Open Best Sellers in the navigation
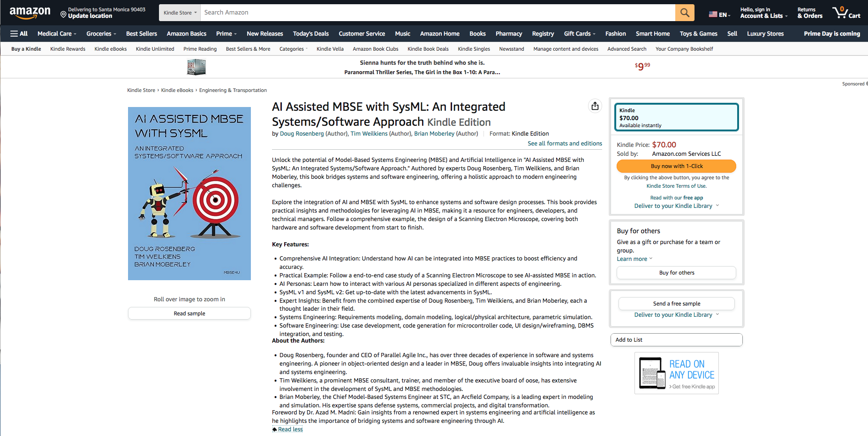The height and width of the screenshot is (436, 868). pyautogui.click(x=142, y=34)
